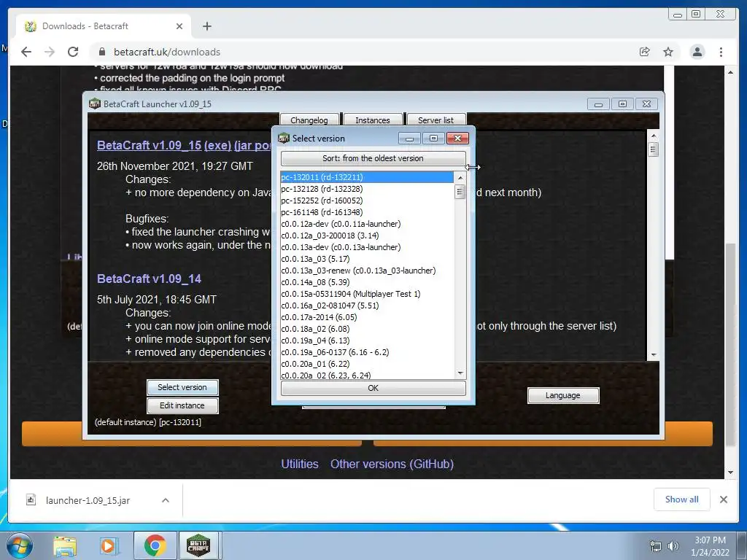This screenshot has width=747, height=560.
Task: Click Chrome forward arrow button
Action: pyautogui.click(x=50, y=52)
